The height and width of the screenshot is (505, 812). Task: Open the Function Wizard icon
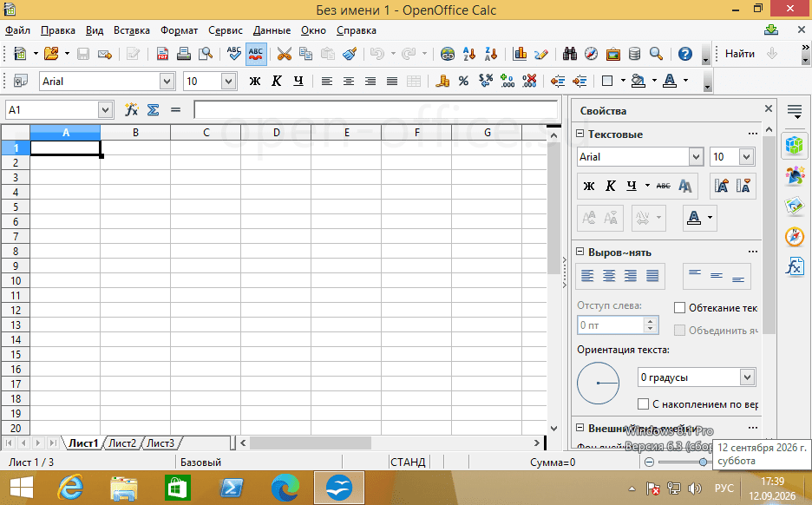coord(132,110)
